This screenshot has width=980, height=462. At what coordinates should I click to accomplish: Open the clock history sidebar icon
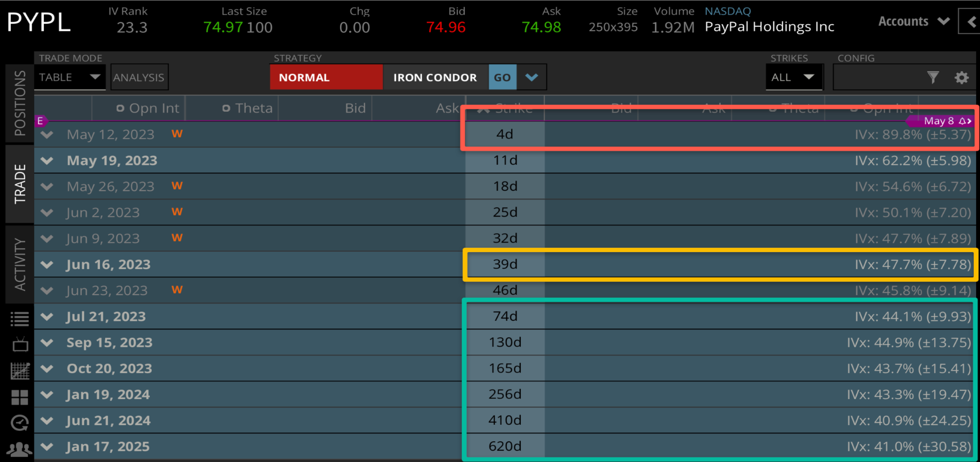point(20,423)
